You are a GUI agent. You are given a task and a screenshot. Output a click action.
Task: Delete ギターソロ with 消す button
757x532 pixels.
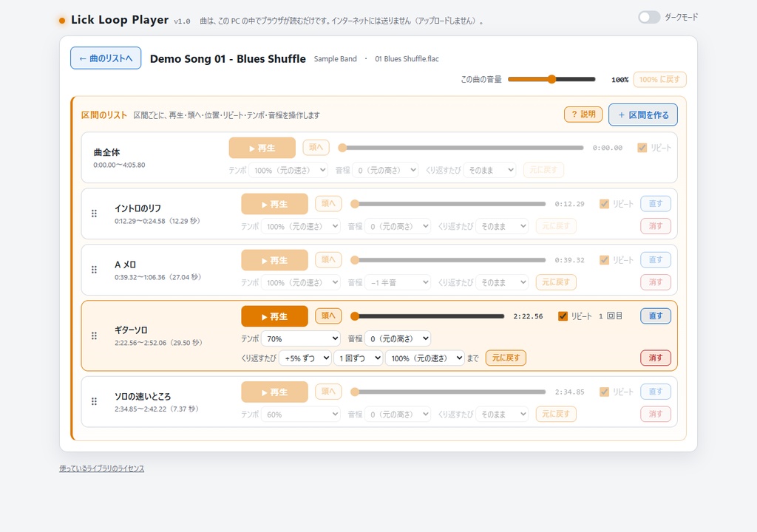click(656, 358)
